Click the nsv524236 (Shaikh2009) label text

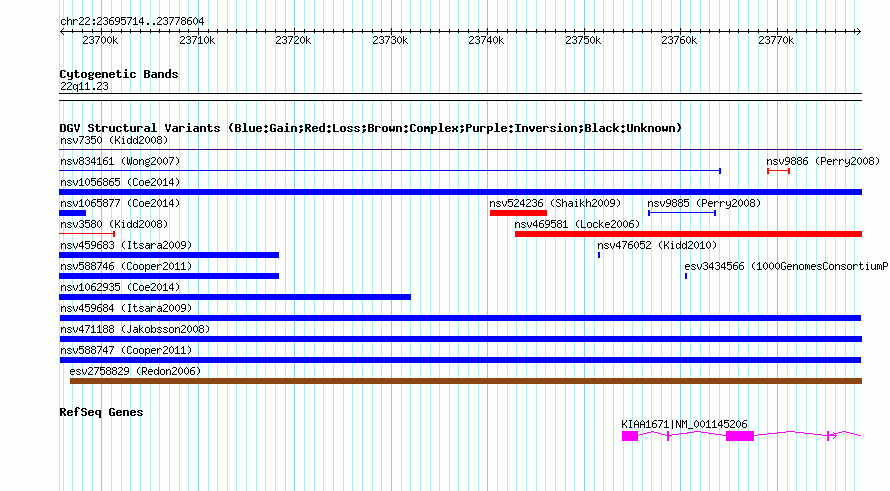tap(555, 203)
